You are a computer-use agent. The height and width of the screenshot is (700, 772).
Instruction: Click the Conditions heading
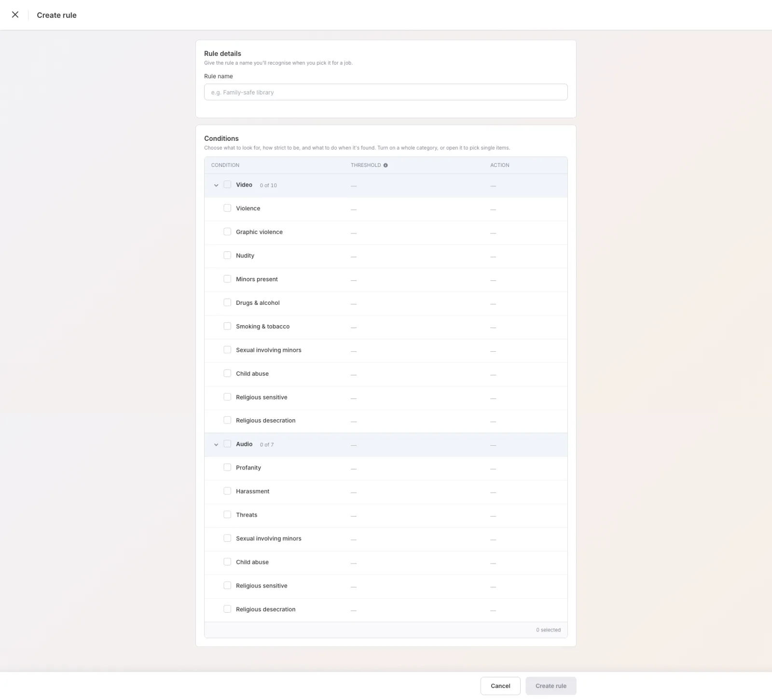(x=221, y=138)
